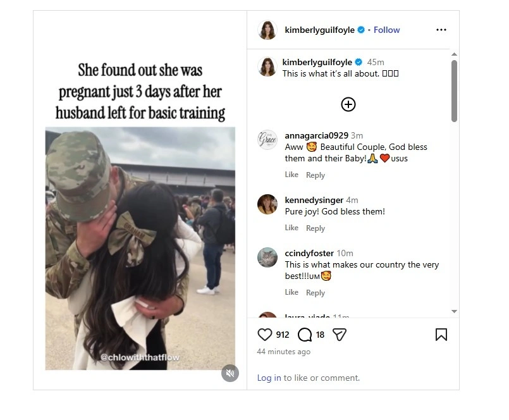Open the three-dot more options menu
The width and height of the screenshot is (509, 420).
(x=441, y=30)
